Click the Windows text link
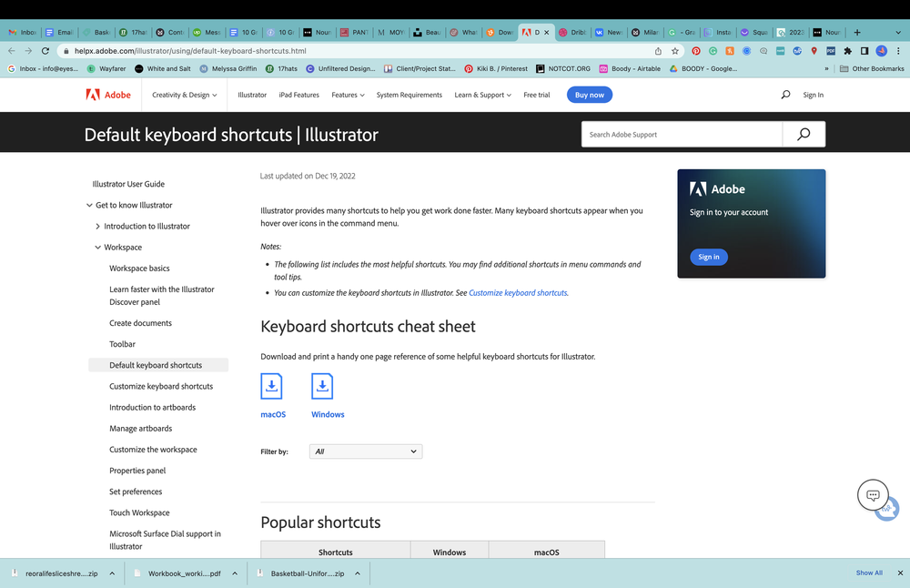 pyautogui.click(x=328, y=414)
